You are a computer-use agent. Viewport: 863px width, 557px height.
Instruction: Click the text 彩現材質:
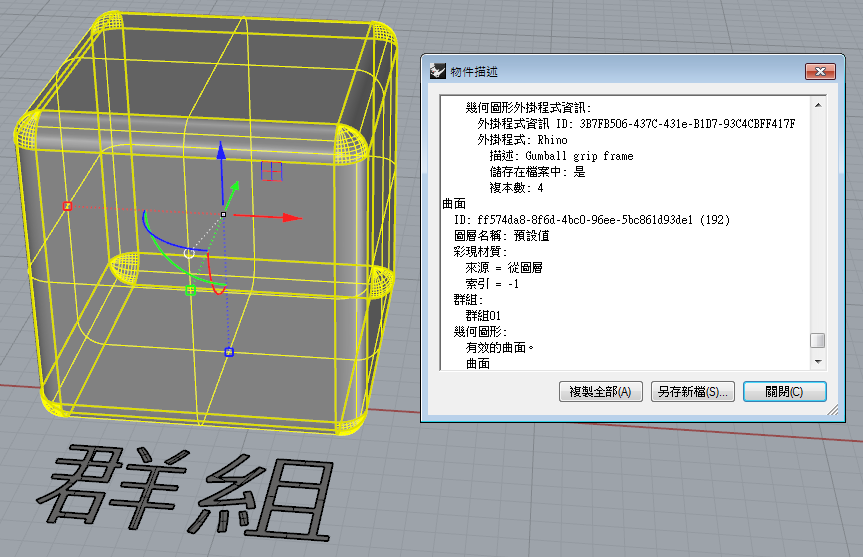pyautogui.click(x=480, y=252)
